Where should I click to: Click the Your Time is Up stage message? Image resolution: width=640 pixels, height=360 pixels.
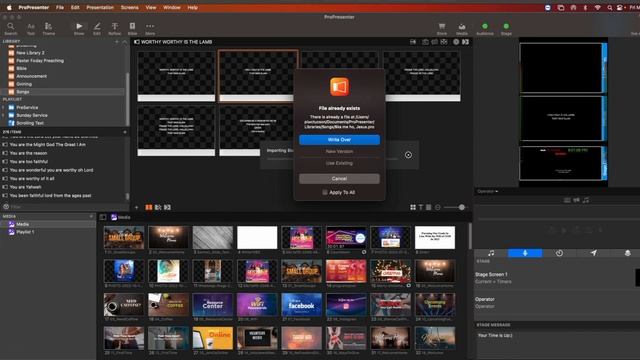click(x=495, y=335)
